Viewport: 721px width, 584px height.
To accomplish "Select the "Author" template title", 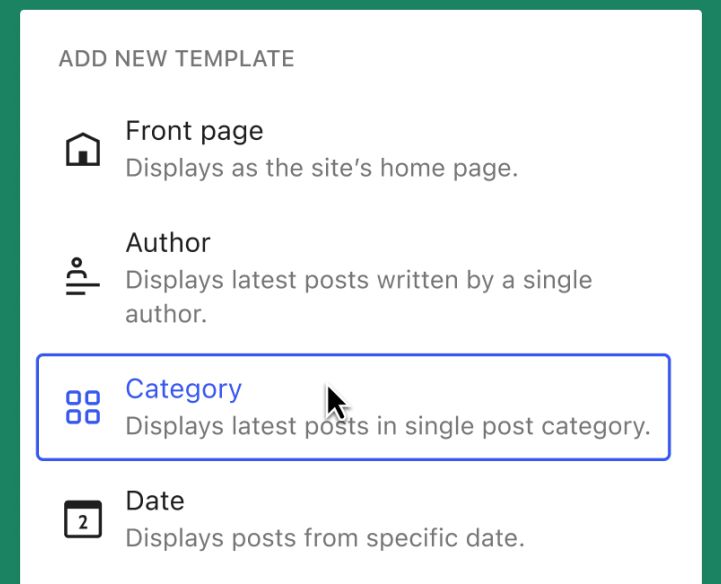I will coord(168,243).
